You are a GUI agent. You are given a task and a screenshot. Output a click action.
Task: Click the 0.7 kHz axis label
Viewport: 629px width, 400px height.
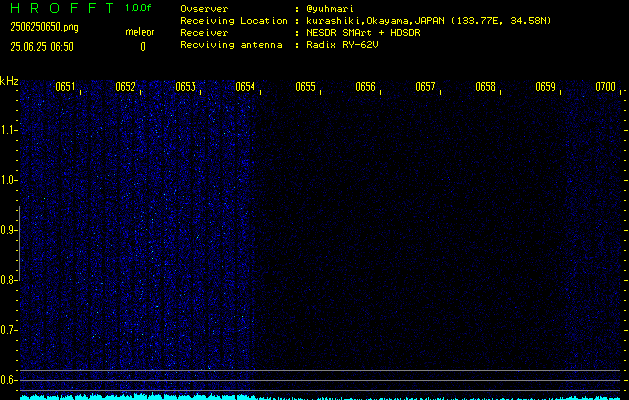(x=8, y=330)
